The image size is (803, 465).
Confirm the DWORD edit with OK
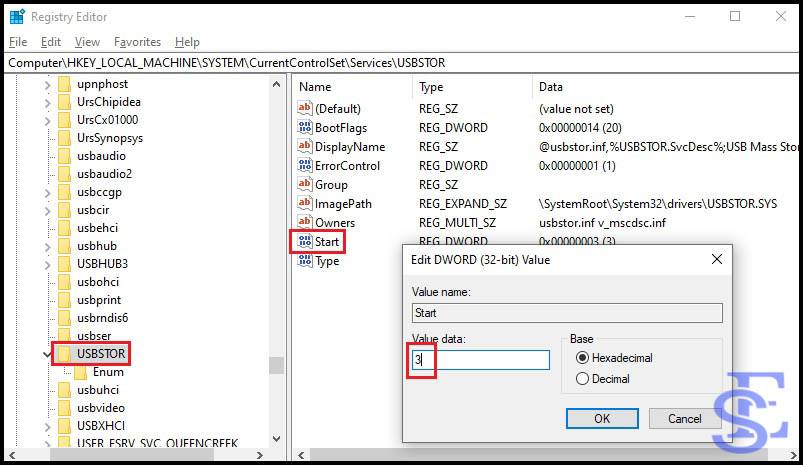pyautogui.click(x=602, y=418)
